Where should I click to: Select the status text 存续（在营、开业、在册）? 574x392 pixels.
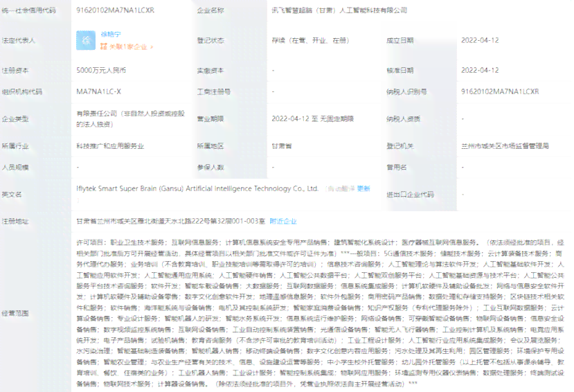click(310, 40)
